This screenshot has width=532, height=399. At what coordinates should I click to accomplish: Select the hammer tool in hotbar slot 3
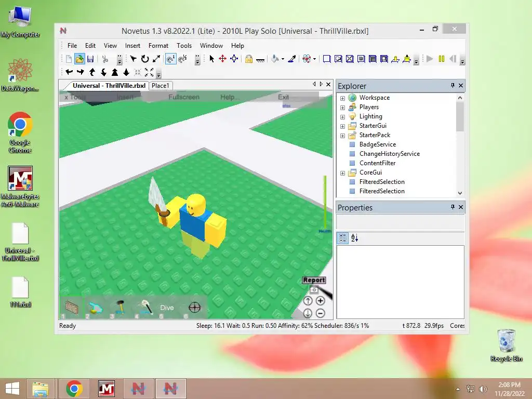click(119, 308)
